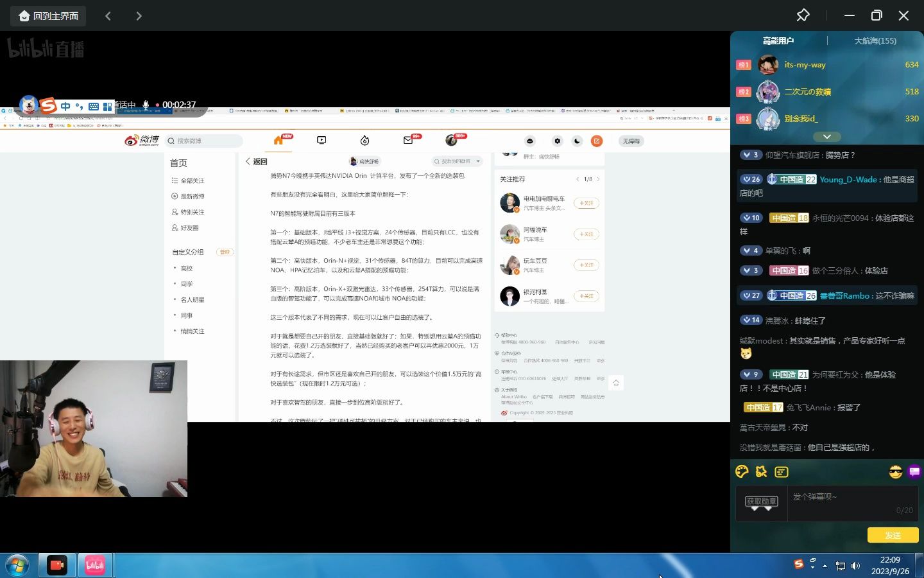Click the orange compose post icon
This screenshot has width=924, height=578.
point(597,141)
